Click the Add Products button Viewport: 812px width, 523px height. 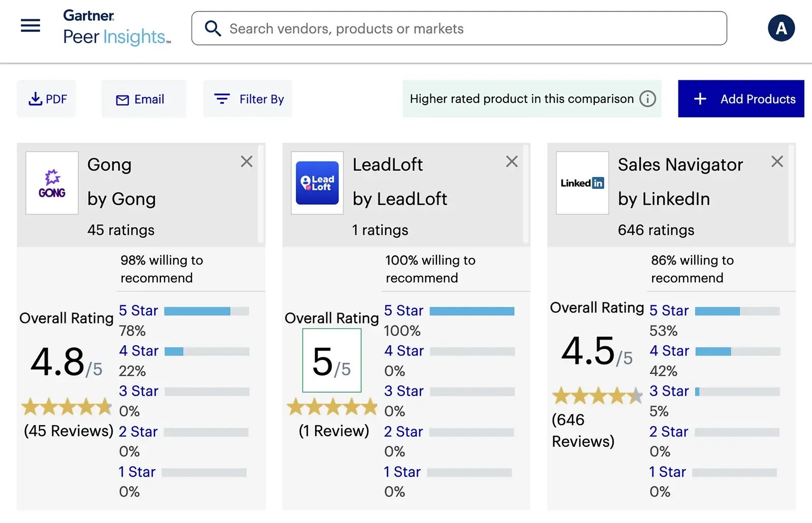tap(741, 99)
